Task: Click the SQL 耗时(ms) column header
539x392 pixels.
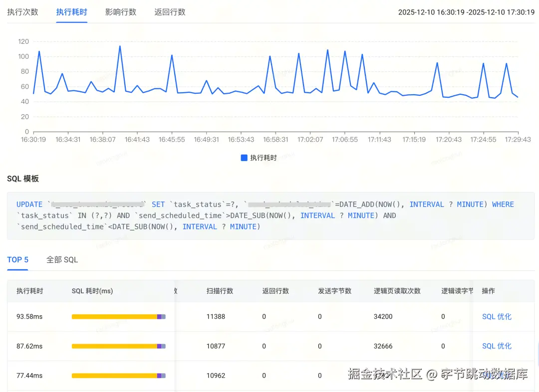Action: (x=92, y=291)
